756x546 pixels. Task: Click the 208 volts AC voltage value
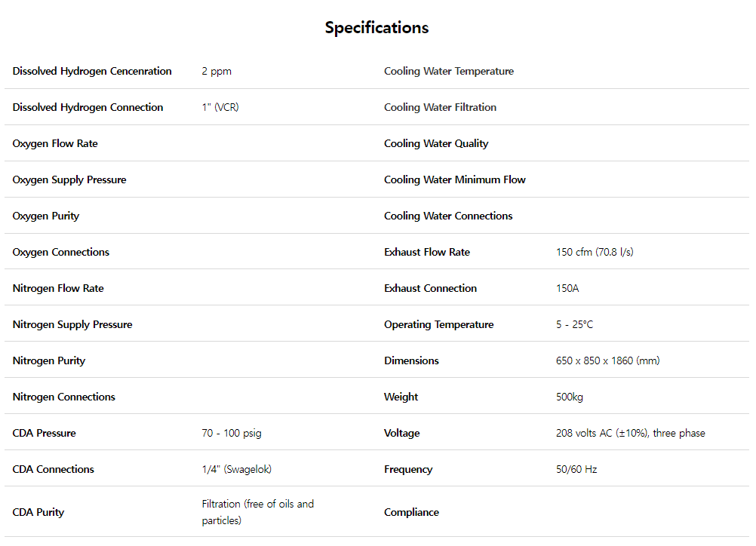pos(630,433)
